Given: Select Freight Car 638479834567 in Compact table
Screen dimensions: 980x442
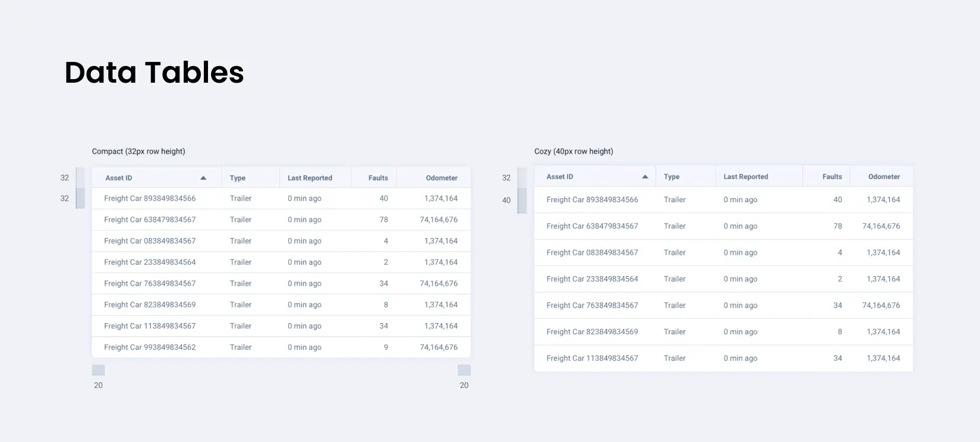Looking at the screenshot, I should [150, 220].
